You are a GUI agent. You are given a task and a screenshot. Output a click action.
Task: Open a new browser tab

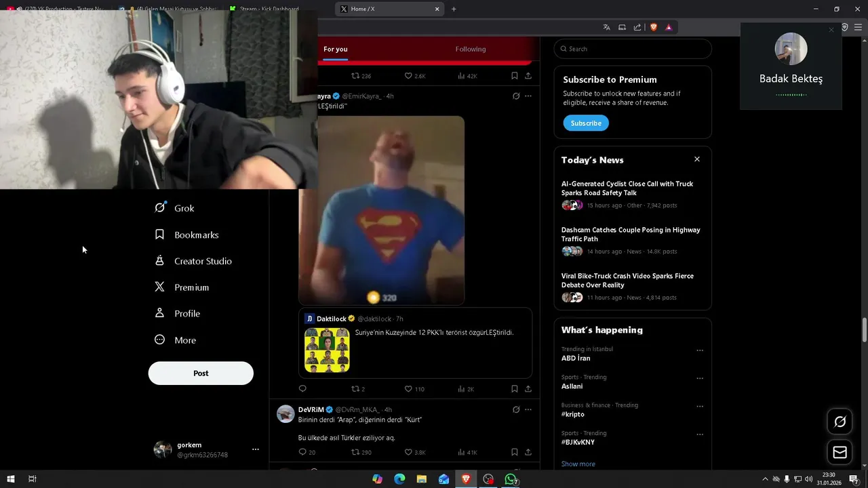click(x=454, y=9)
